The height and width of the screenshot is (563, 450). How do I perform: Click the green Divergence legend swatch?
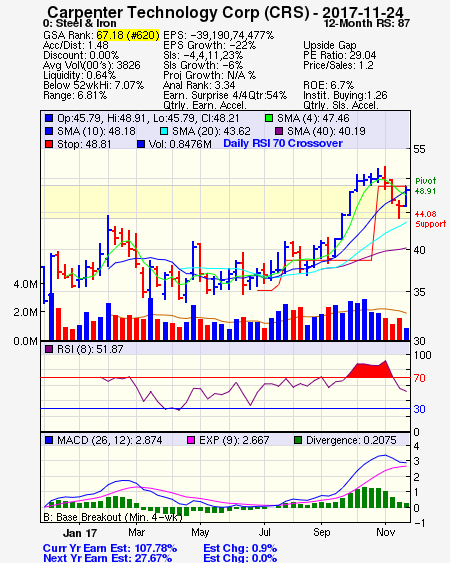(298, 440)
